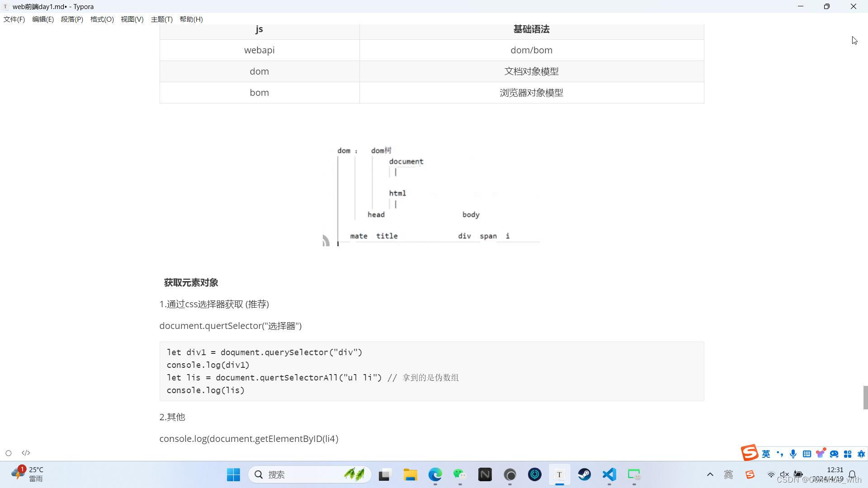Open WeChat from the taskbar

[460, 474]
